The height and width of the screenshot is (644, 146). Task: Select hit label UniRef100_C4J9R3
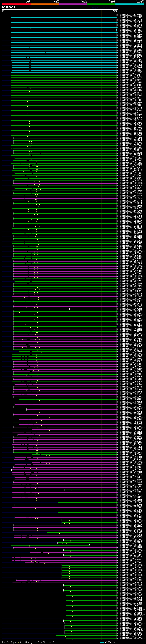coord(131,309)
